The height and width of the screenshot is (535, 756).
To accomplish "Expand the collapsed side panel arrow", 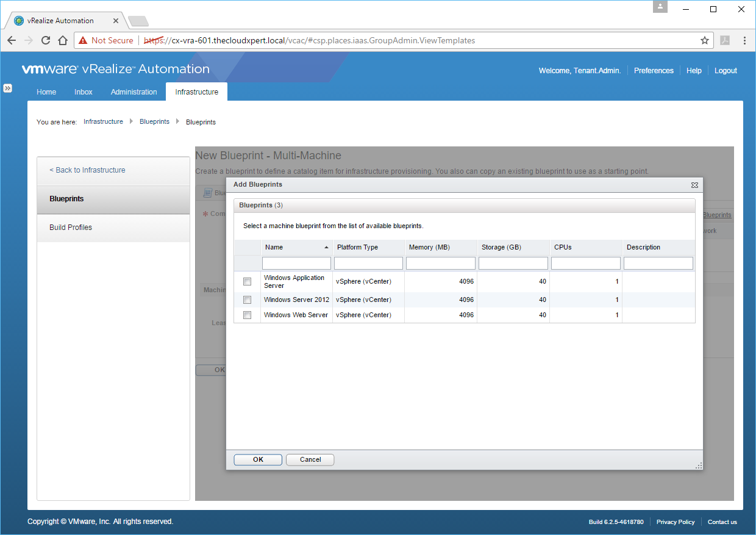I will pyautogui.click(x=8, y=88).
